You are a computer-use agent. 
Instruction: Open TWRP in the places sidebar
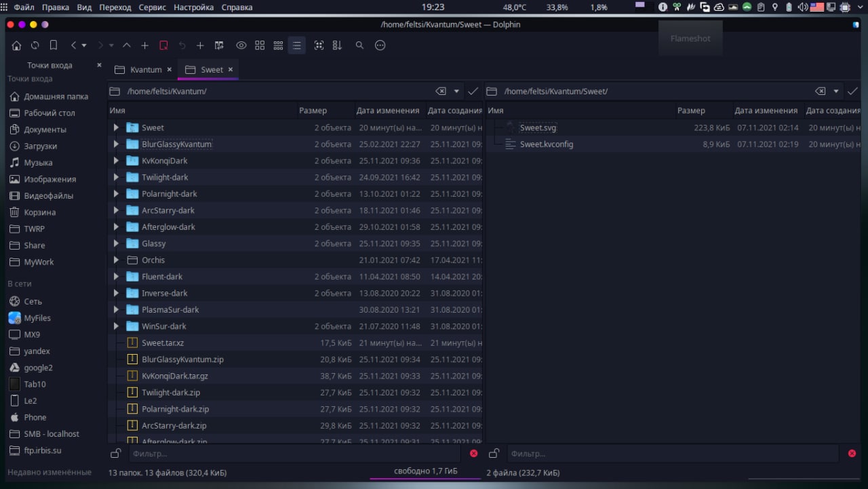[x=34, y=229]
